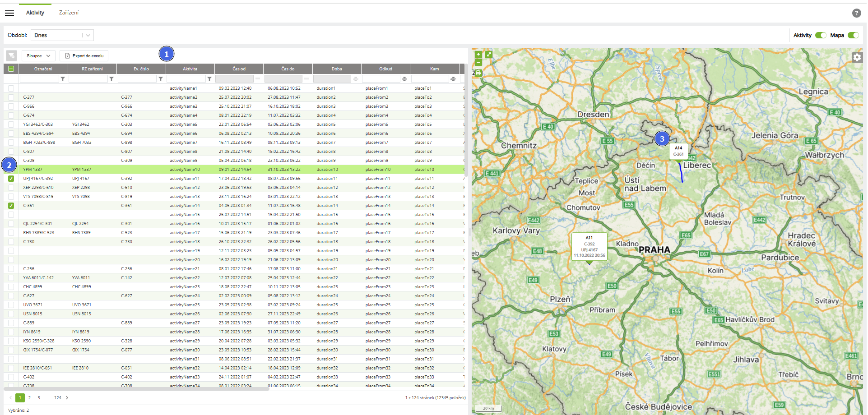Expand map to fullscreen
The height and width of the screenshot is (415, 868).
488,55
